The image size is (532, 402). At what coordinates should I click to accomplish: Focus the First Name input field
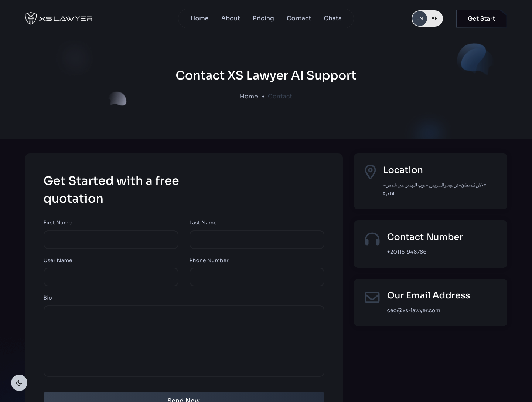pos(111,240)
